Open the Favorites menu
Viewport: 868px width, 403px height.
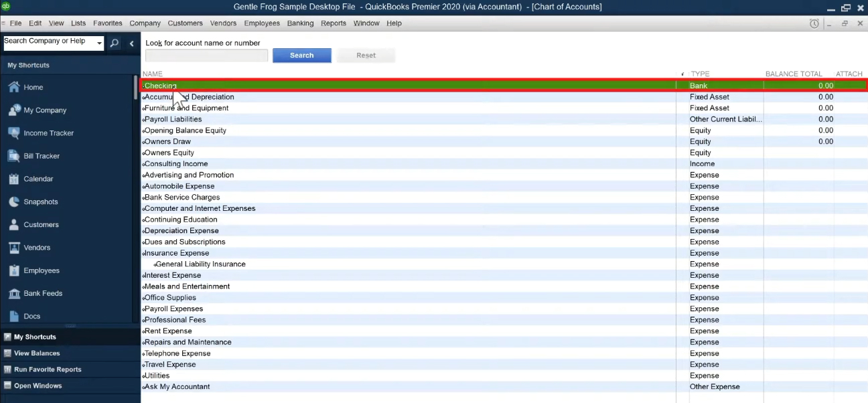(x=107, y=23)
